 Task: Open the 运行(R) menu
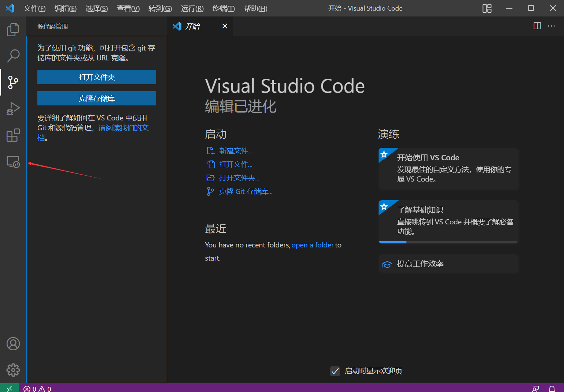click(x=192, y=8)
